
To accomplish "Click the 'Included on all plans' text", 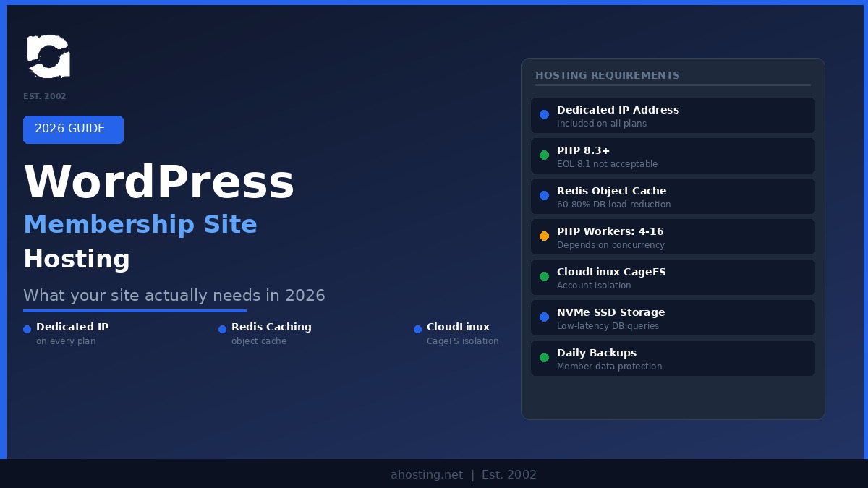I will coord(602,124).
